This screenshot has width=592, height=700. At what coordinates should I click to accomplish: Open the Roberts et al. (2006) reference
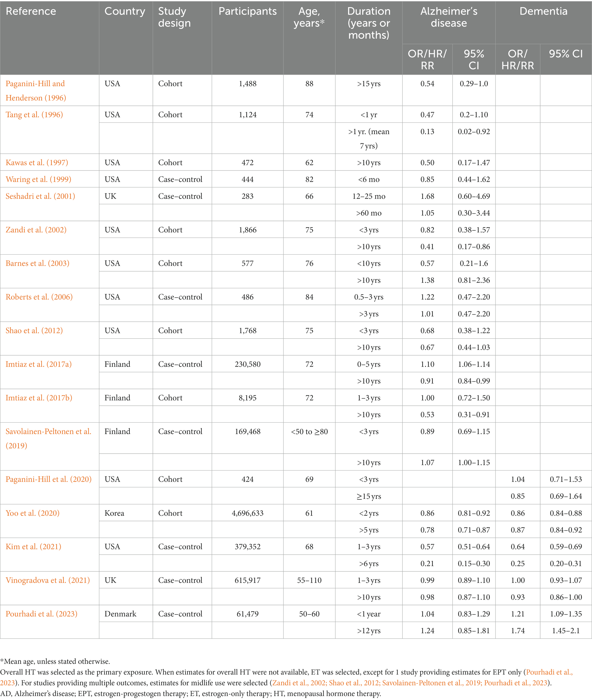point(39,297)
